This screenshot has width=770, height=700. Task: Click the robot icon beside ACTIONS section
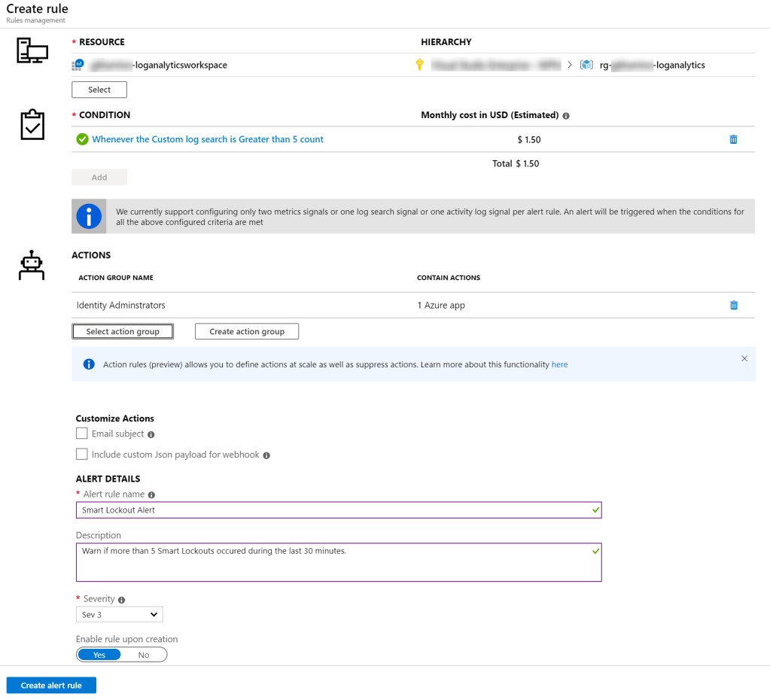(31, 265)
